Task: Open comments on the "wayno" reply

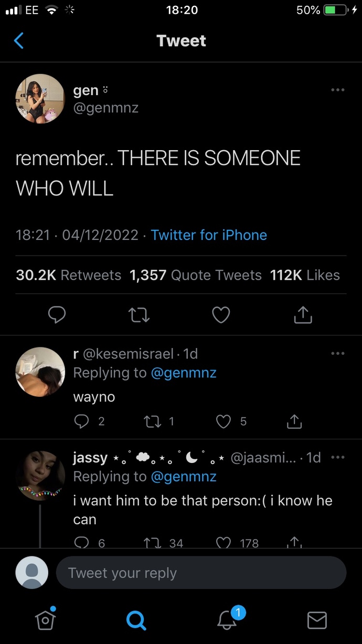Action: (81, 421)
